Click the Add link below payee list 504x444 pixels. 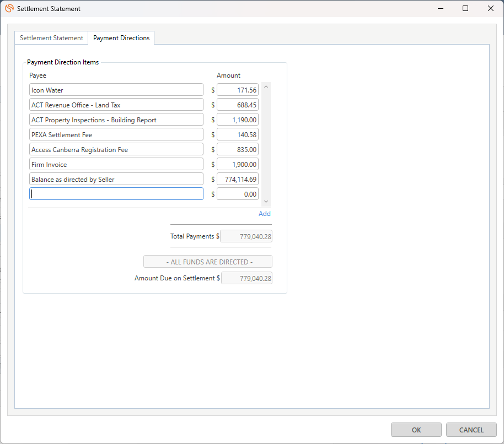[265, 214]
